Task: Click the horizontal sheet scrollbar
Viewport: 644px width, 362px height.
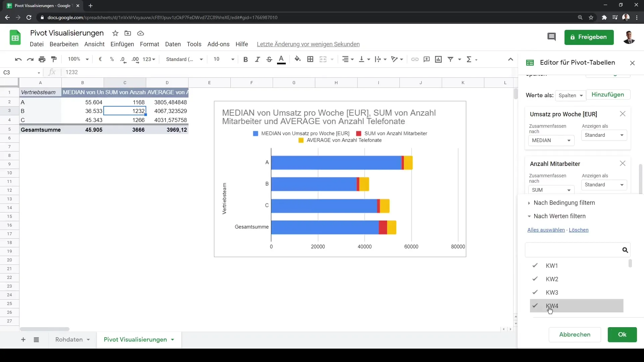Action: tap(45, 329)
